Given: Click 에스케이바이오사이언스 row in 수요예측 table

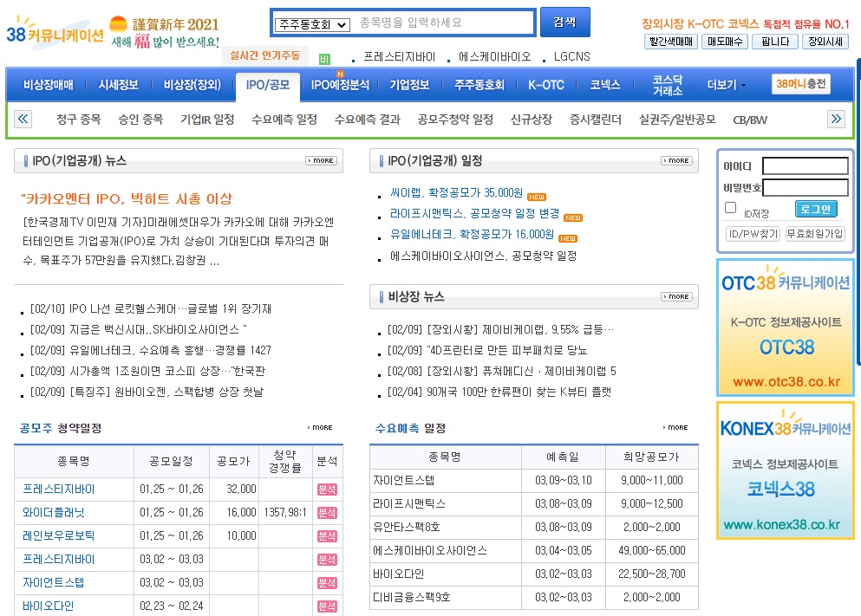Looking at the screenshot, I should point(534,551).
